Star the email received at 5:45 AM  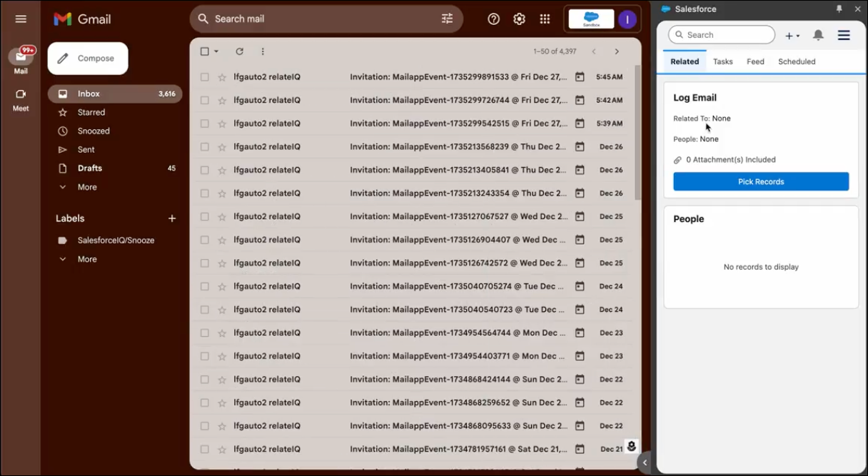(222, 77)
